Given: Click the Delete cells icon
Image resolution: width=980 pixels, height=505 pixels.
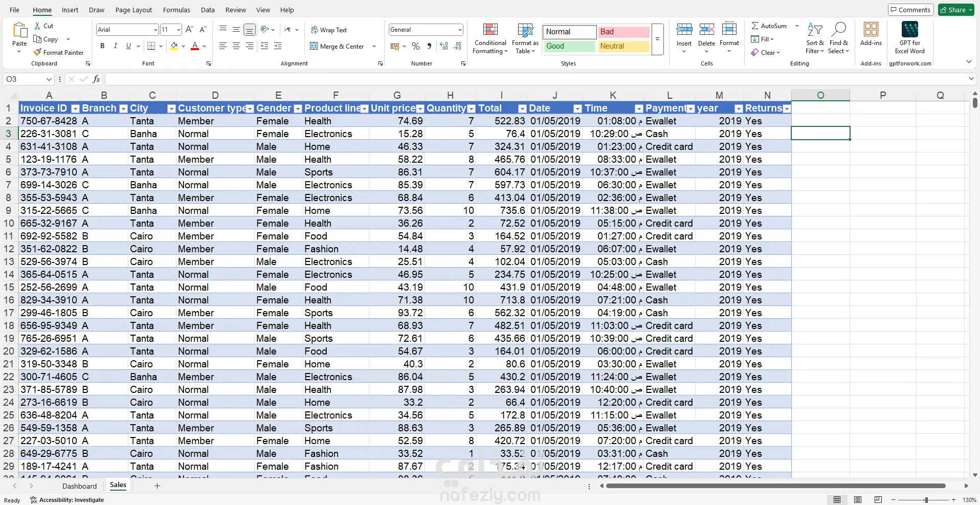Looking at the screenshot, I should point(706,29).
